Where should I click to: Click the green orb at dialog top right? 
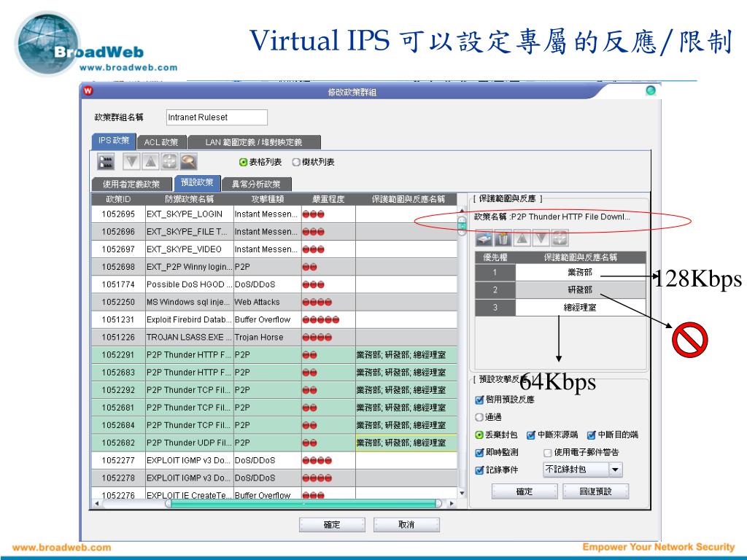650,90
